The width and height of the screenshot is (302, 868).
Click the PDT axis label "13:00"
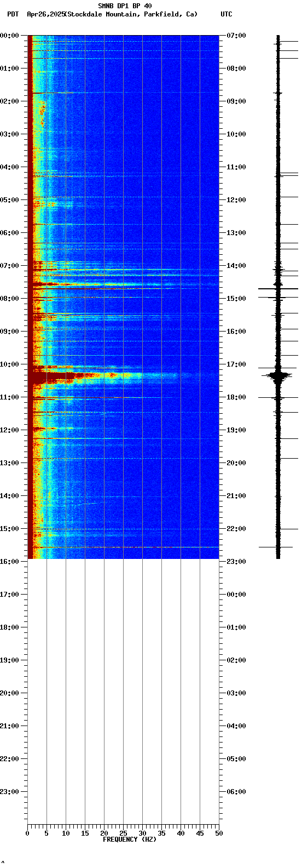(x=10, y=463)
